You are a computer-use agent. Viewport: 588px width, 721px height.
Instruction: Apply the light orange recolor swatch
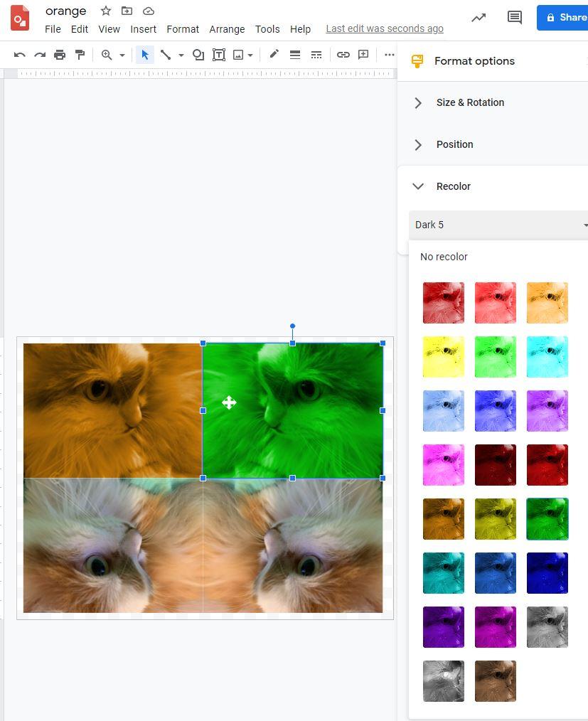(x=547, y=303)
